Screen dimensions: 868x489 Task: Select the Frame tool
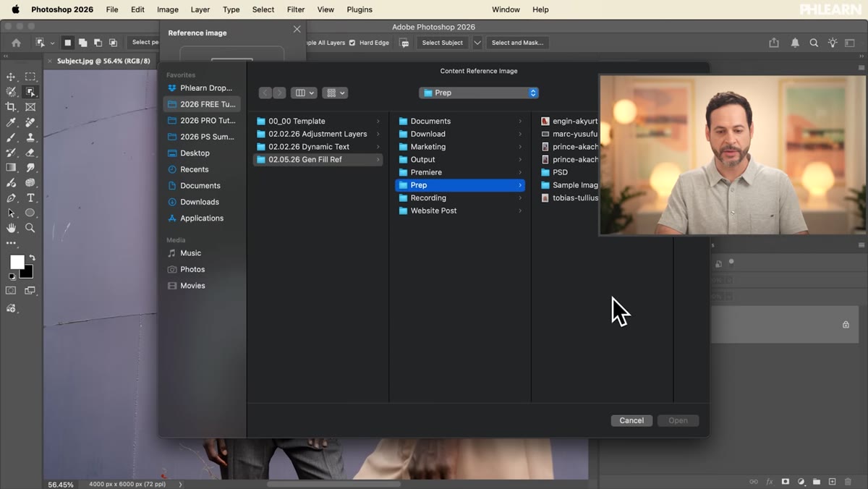pyautogui.click(x=30, y=107)
